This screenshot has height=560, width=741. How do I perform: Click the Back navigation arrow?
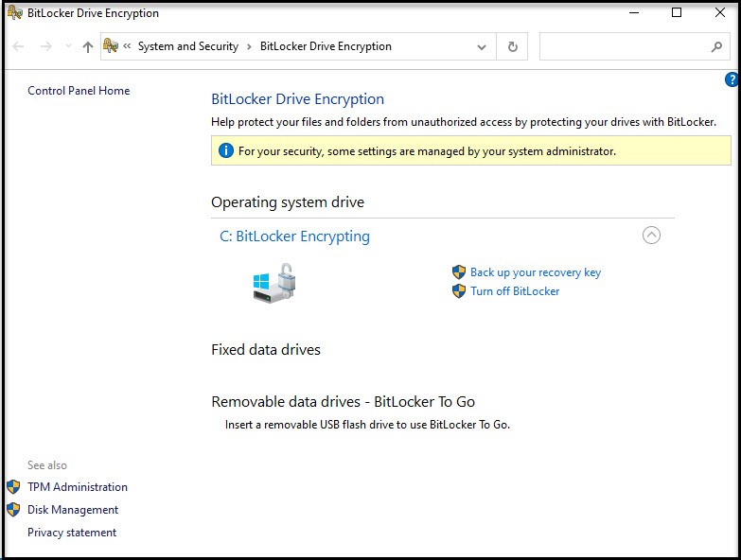pyautogui.click(x=18, y=46)
